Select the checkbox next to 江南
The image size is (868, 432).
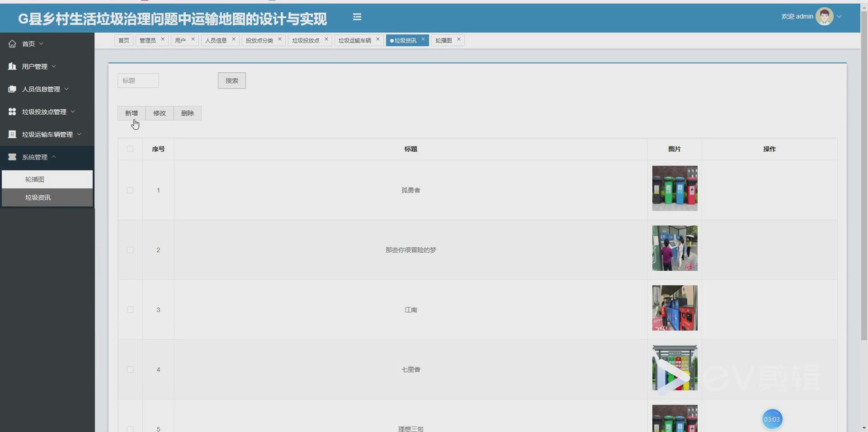pyautogui.click(x=130, y=310)
